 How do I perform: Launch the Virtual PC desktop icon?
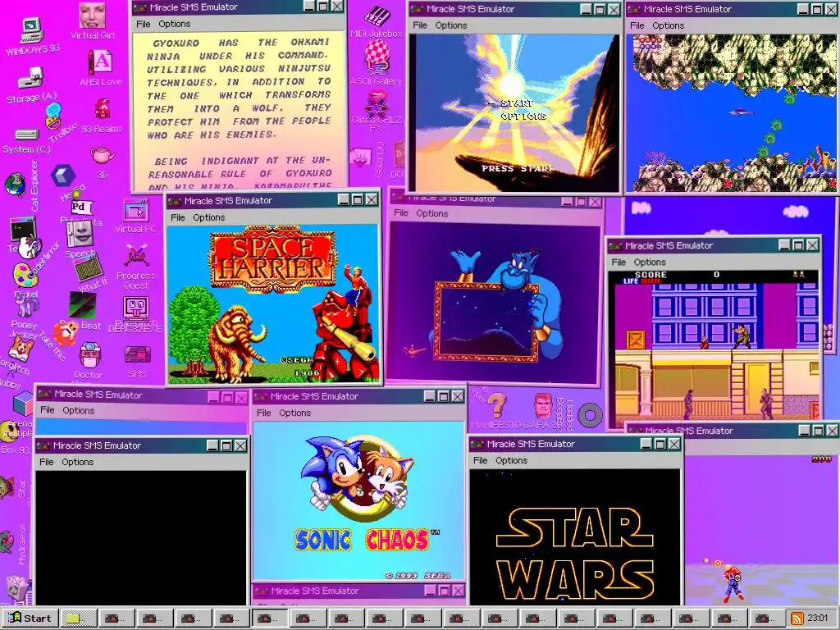tap(136, 211)
